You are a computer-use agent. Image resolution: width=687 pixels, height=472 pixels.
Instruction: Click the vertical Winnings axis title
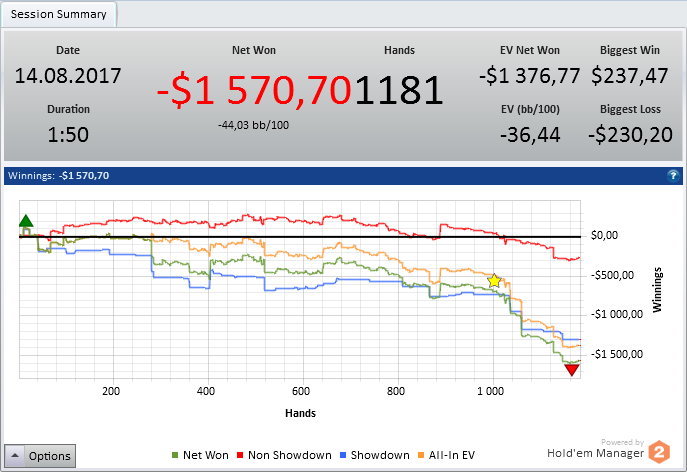click(x=657, y=290)
